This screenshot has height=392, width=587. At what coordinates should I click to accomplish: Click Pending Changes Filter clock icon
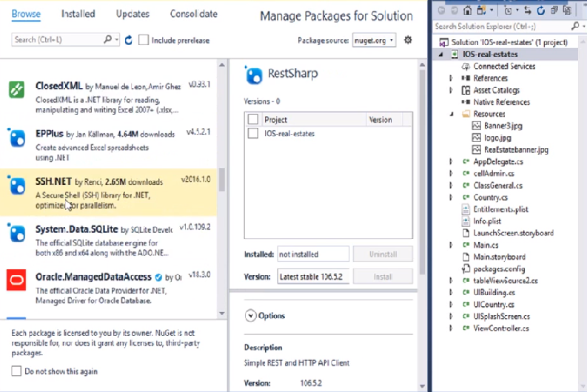[508, 11]
